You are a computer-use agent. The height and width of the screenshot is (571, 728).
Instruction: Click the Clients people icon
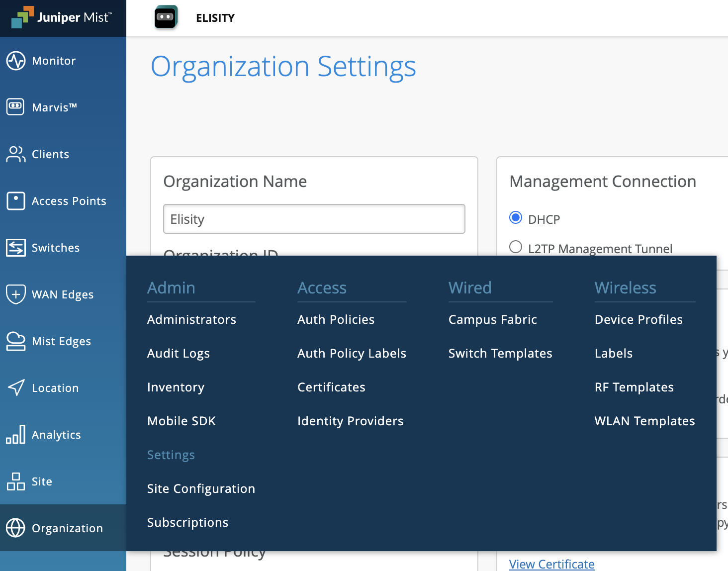click(16, 154)
